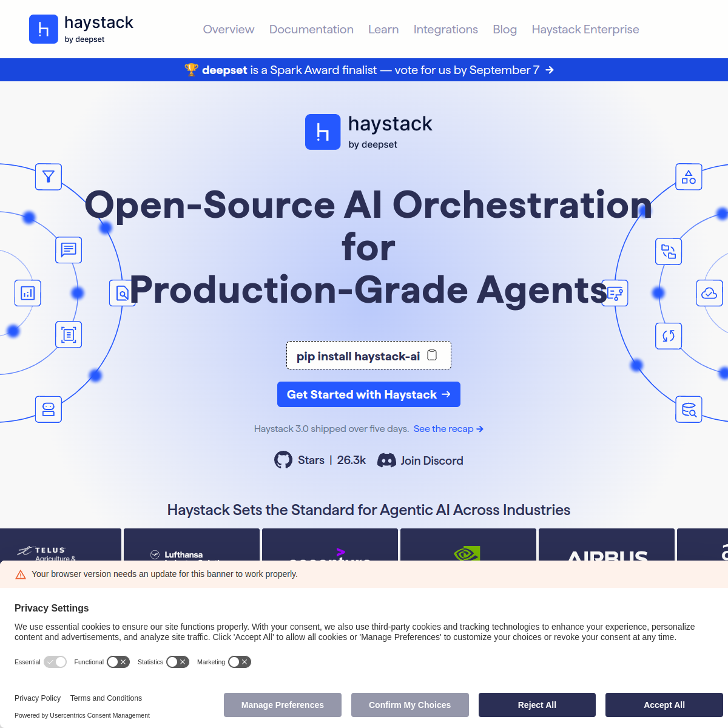Image resolution: width=728 pixels, height=728 pixels.
Task: Enable the Marketing cookies toggle
Action: point(240,662)
